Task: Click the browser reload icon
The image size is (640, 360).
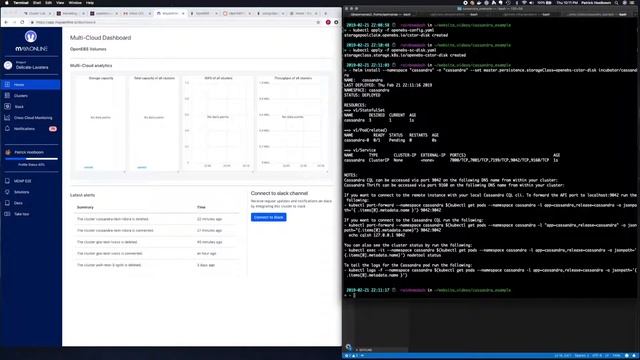Action: click(22, 22)
